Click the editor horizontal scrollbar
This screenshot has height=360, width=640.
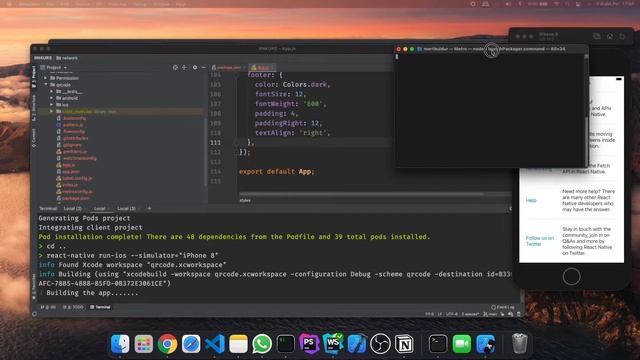pos(361,194)
